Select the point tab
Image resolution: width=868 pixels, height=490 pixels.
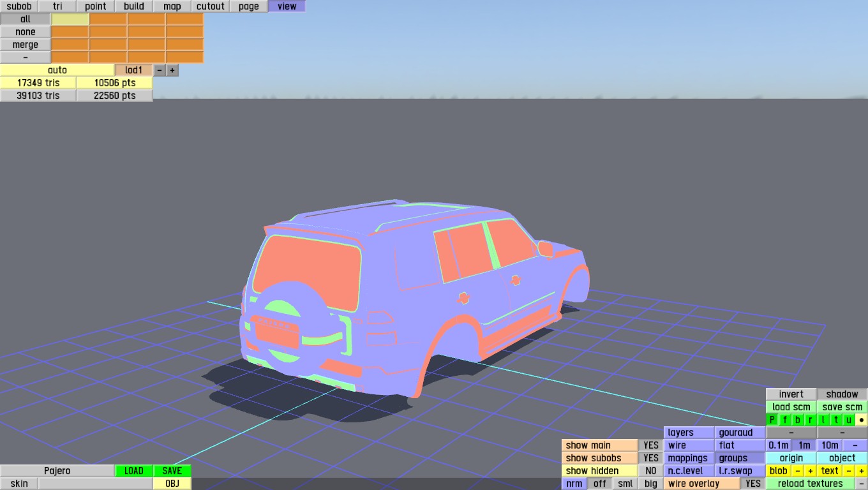(96, 6)
